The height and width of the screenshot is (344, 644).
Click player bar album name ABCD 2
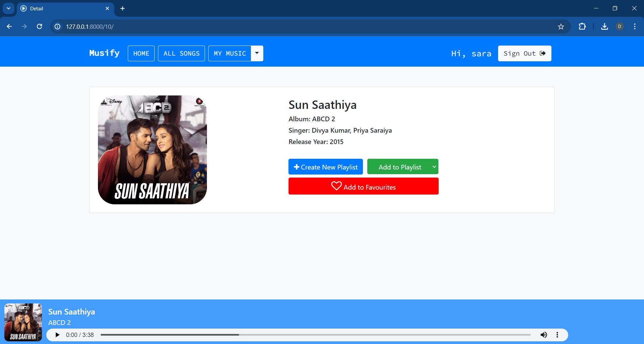[59, 323]
